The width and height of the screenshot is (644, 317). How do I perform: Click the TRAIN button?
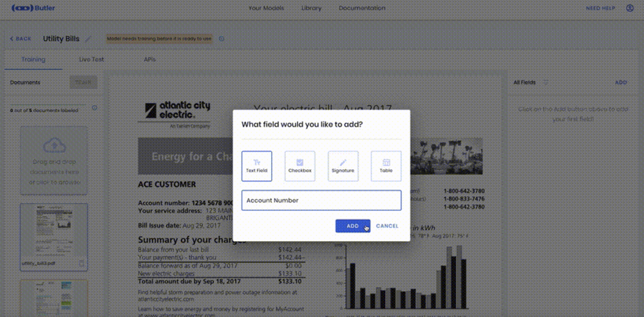point(83,82)
